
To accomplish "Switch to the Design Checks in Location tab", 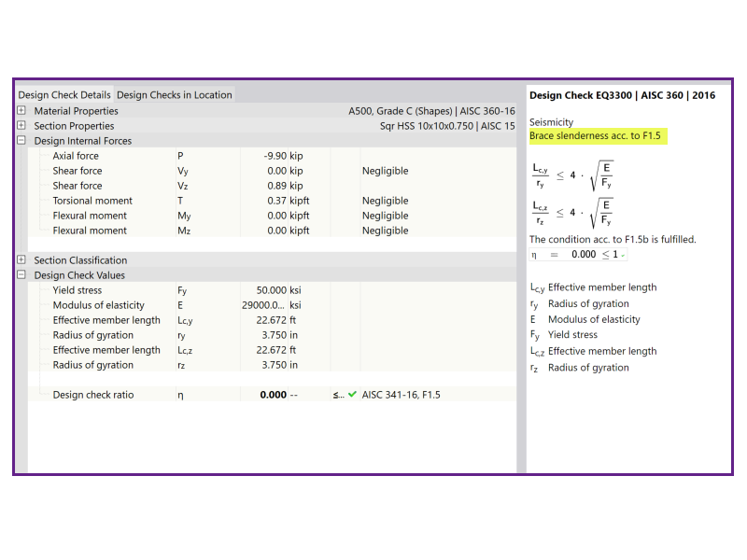I will point(174,94).
